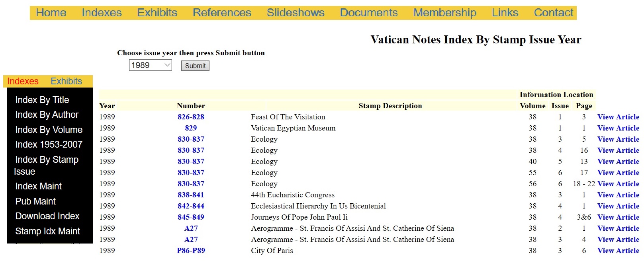Select Slideshows in the top navigation
The height and width of the screenshot is (261, 644).
(x=296, y=13)
